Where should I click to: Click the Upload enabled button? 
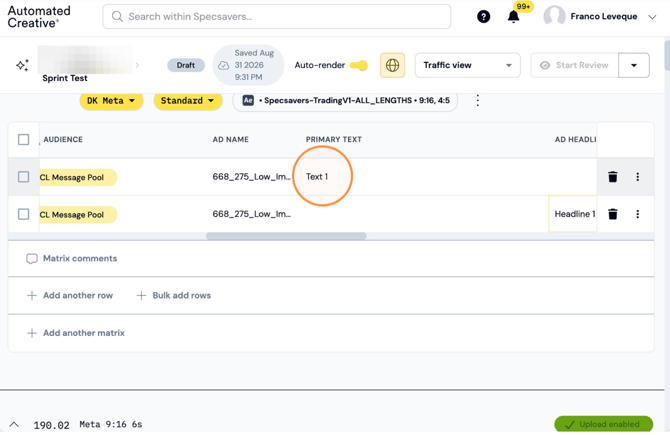pos(603,424)
